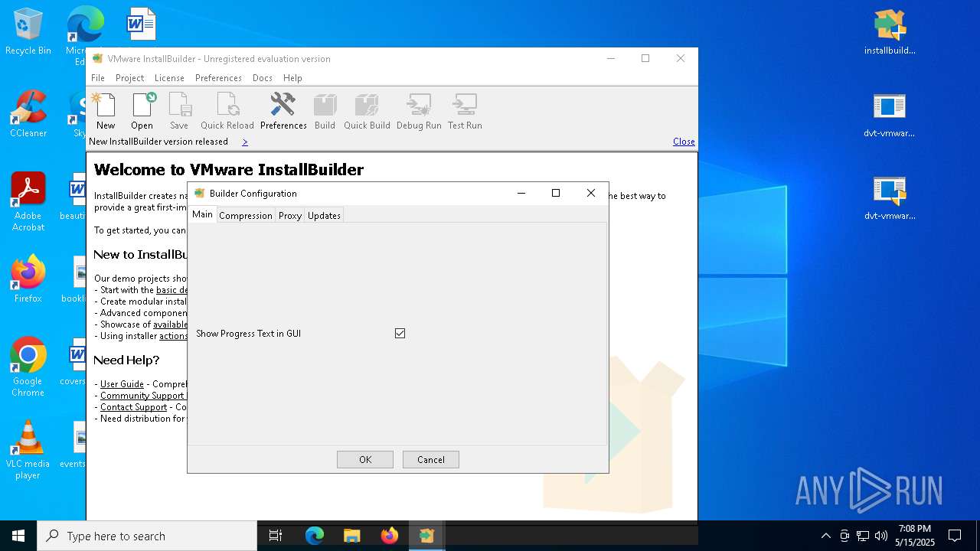Open VLC media player desktop icon

28,450
